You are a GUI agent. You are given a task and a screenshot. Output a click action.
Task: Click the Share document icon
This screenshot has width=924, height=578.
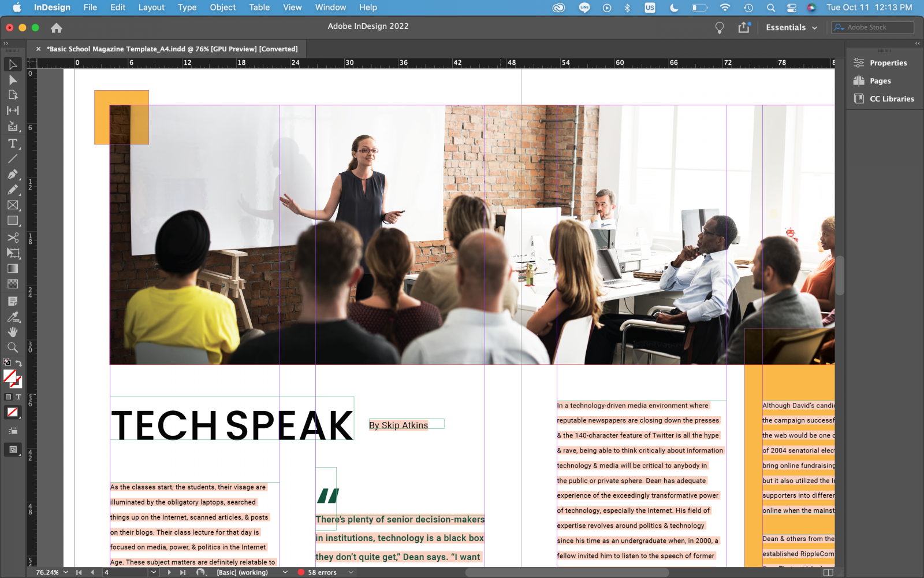coord(744,27)
